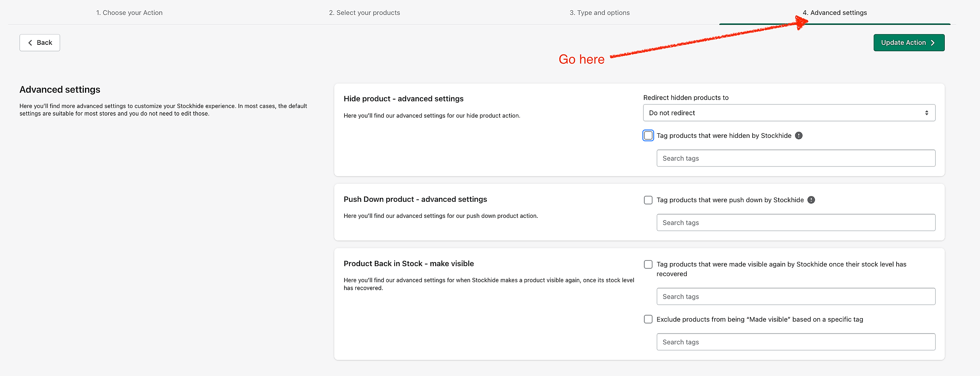
Task: Enable exclude products from being Made visible
Action: [x=648, y=319]
